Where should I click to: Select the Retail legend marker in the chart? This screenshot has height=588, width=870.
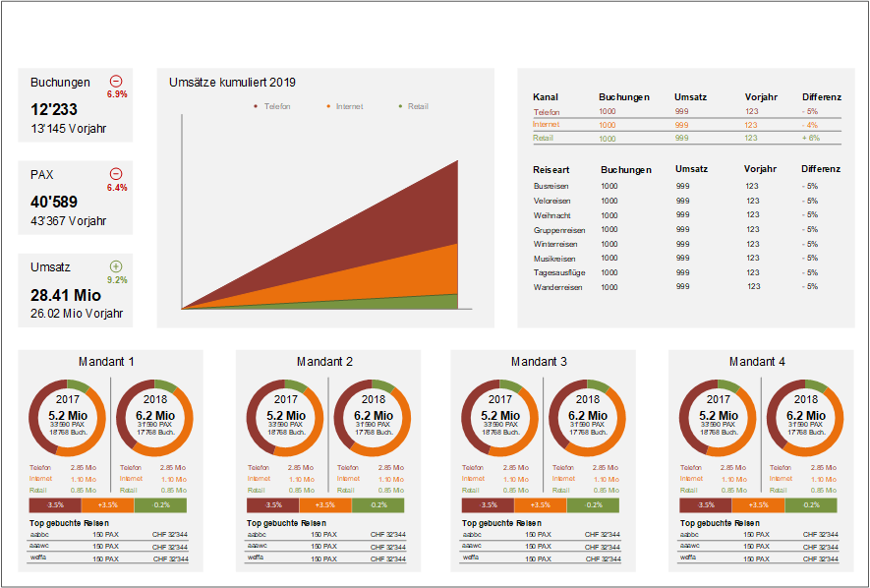[400, 106]
